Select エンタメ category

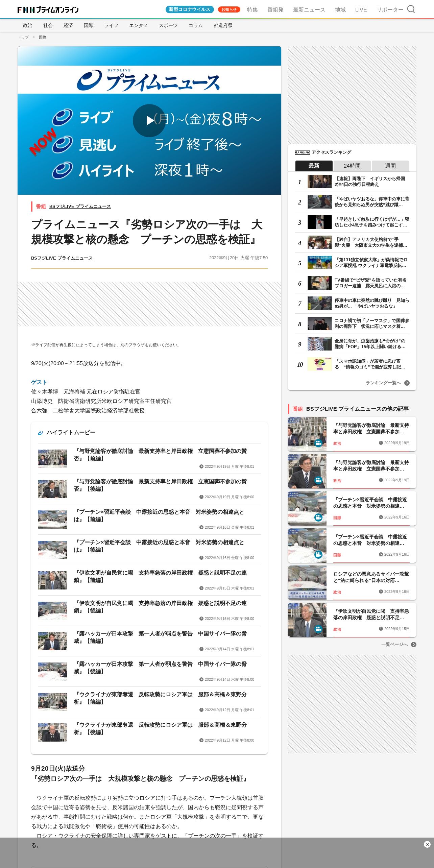(x=138, y=25)
